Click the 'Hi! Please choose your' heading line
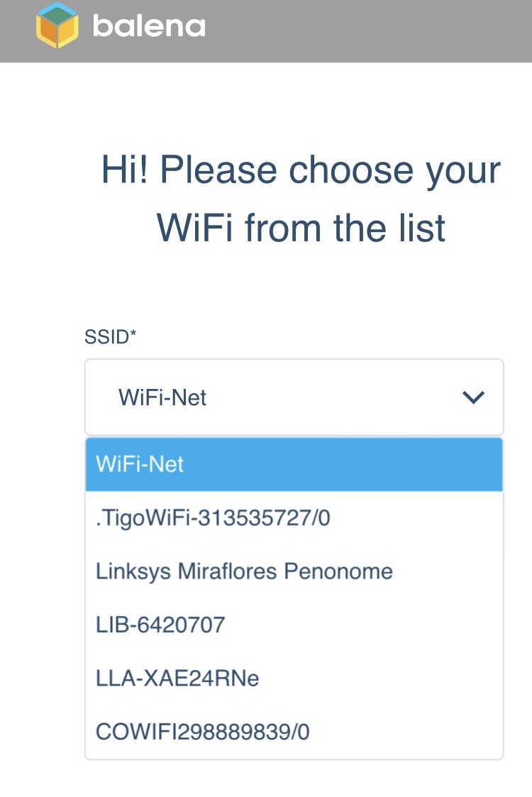Image resolution: width=532 pixels, height=797 pixels. click(301, 170)
